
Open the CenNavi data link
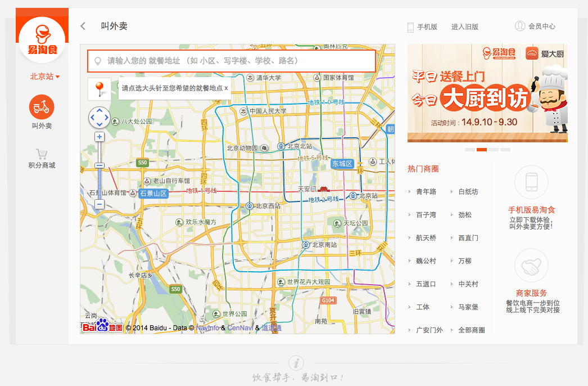click(240, 328)
